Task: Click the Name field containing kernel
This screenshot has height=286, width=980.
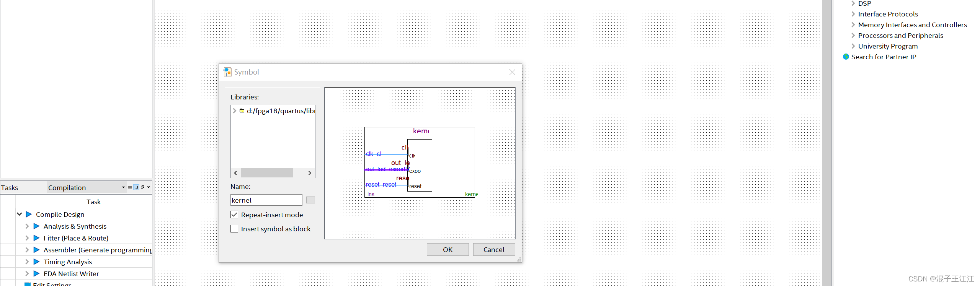Action: (x=266, y=200)
